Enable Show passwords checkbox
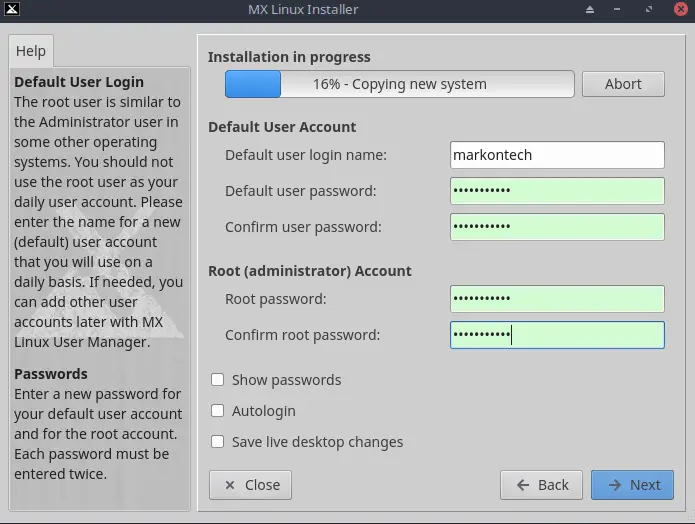The width and height of the screenshot is (695, 524). pyautogui.click(x=217, y=379)
